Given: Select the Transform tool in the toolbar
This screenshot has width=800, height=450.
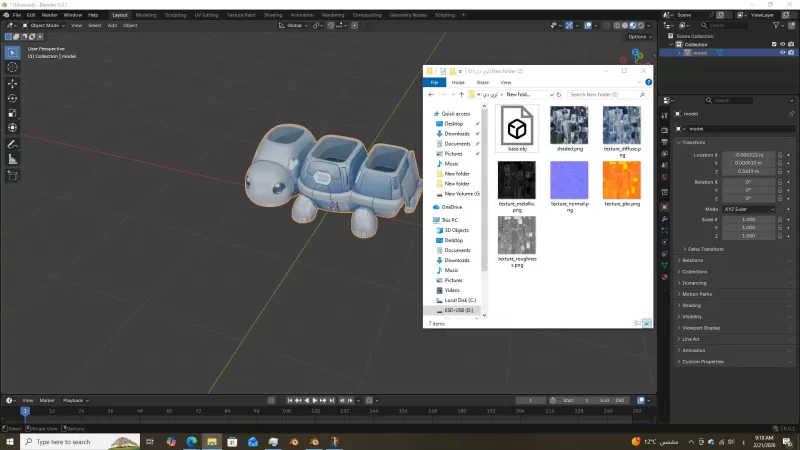Looking at the screenshot, I should [12, 128].
